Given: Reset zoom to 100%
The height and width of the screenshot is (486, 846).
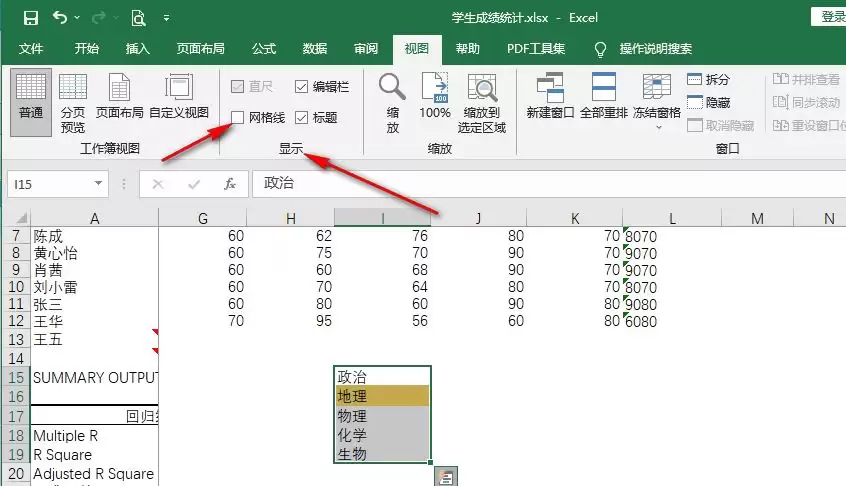Looking at the screenshot, I should coord(435,96).
